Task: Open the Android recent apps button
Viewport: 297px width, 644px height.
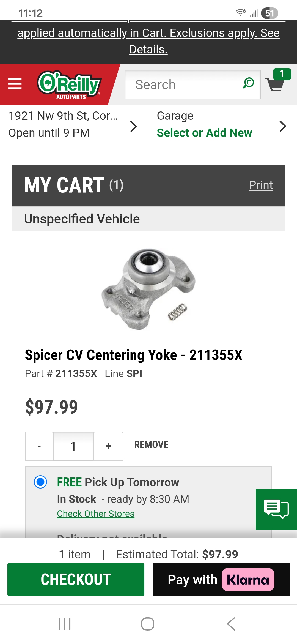Action: pyautogui.click(x=65, y=624)
